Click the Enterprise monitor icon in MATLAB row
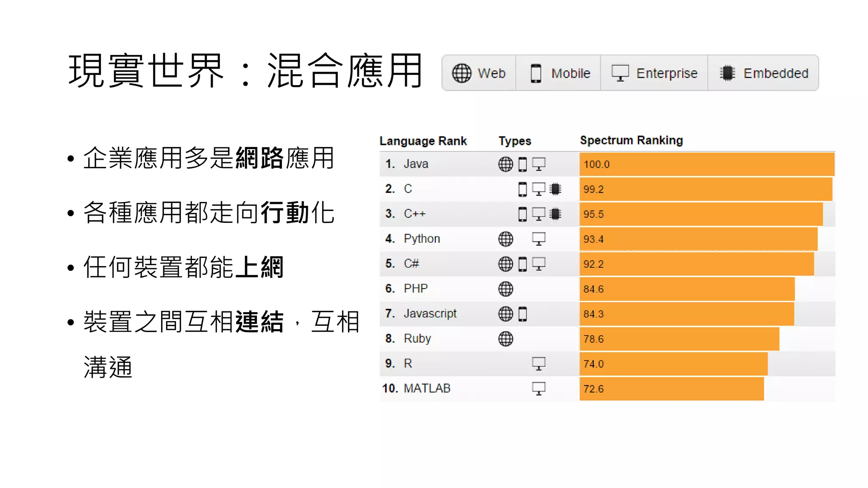Screen dimensions: 868x488 [x=539, y=388]
